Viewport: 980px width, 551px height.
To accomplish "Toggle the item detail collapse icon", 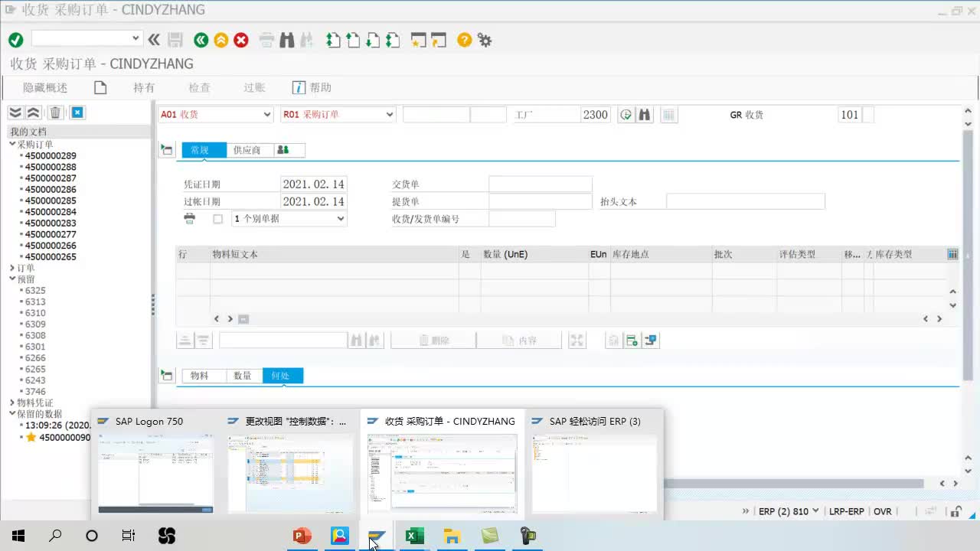I will [x=166, y=376].
